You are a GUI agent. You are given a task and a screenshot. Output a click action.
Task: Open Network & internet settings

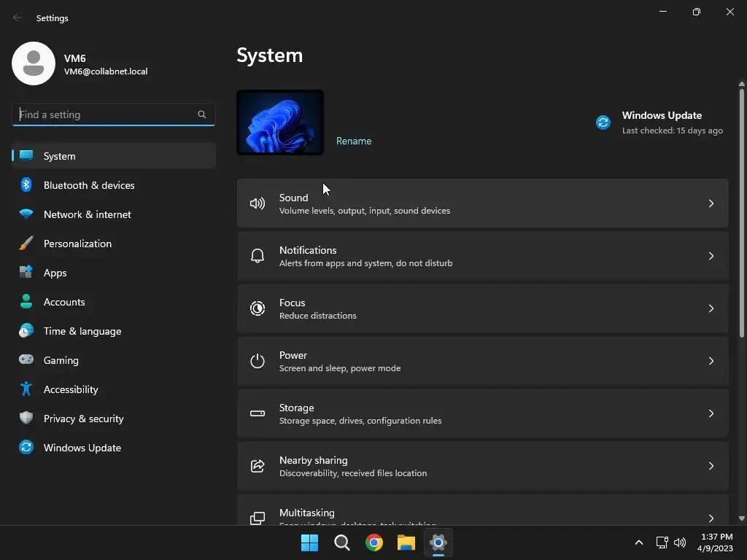point(114,214)
